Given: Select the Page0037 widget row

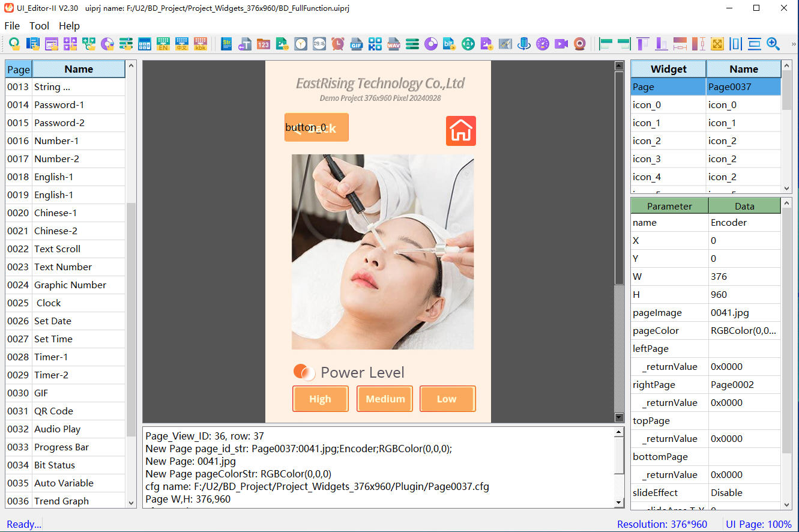Looking at the screenshot, I should click(706, 86).
